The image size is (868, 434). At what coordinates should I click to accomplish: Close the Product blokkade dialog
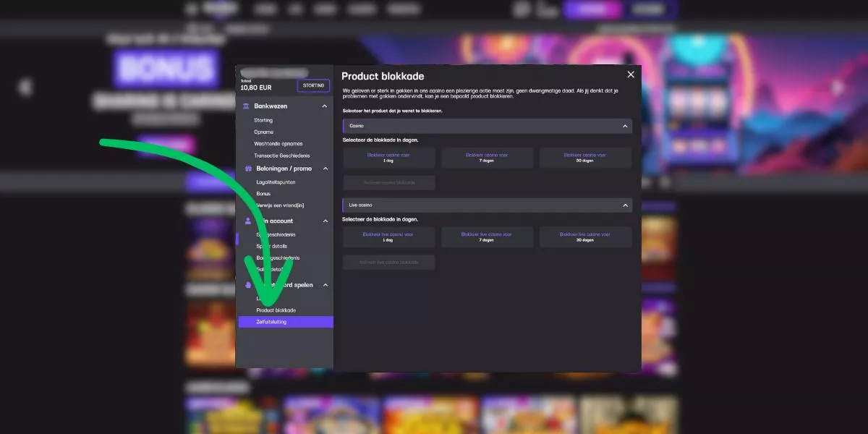coord(631,75)
